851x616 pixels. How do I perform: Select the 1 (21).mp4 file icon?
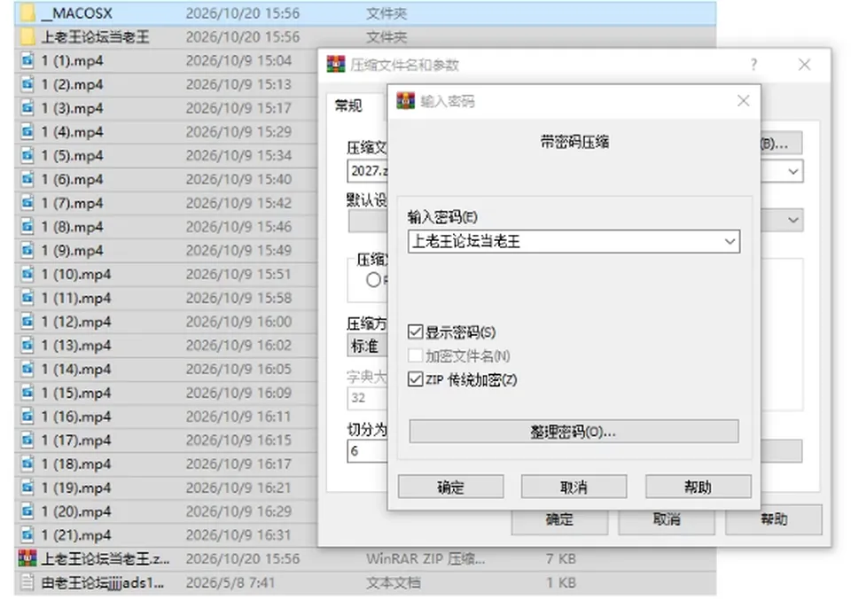pyautogui.click(x=27, y=534)
